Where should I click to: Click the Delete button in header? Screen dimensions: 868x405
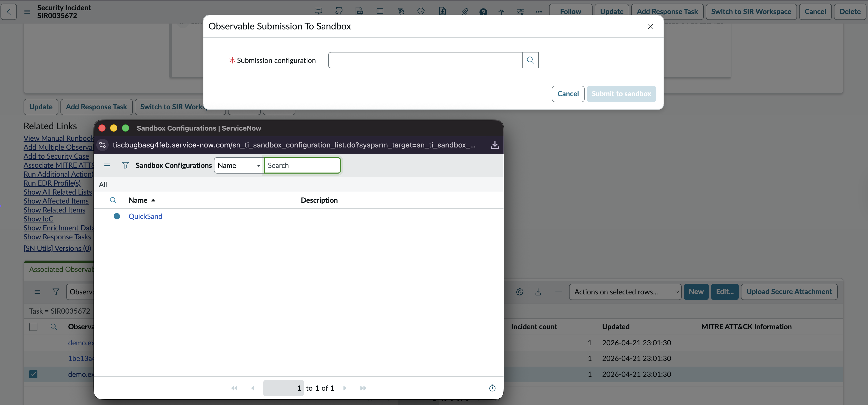click(850, 12)
